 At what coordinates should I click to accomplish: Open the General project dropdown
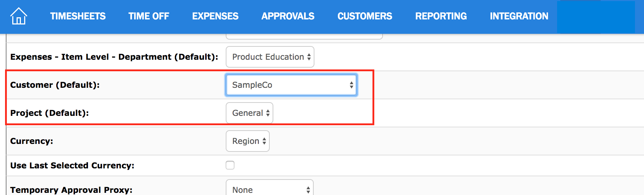click(x=250, y=113)
